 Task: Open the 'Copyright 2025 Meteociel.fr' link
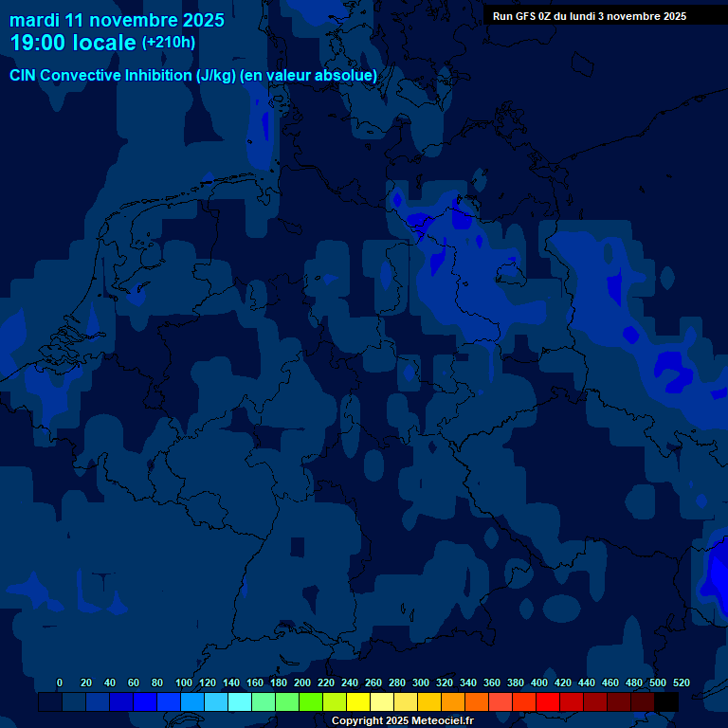point(402,720)
